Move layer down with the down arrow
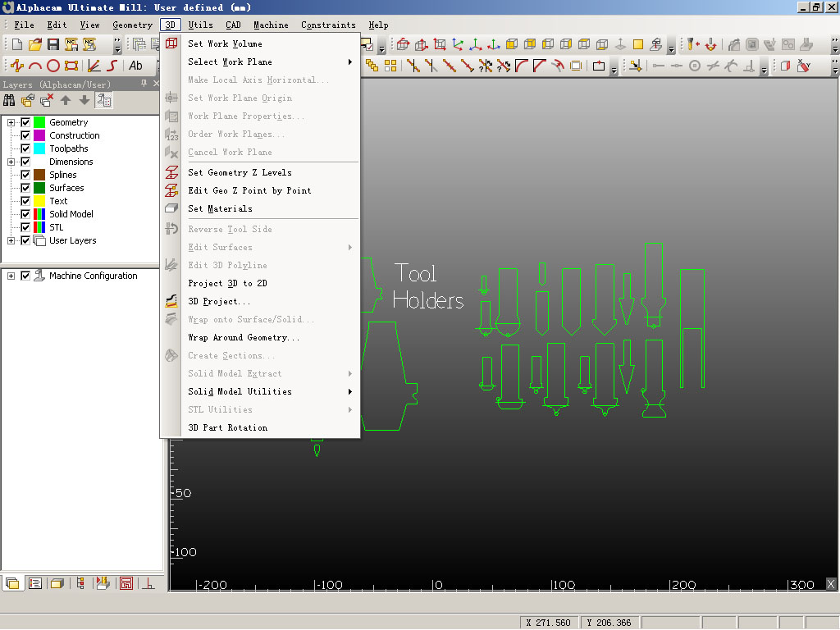Viewport: 840px width, 630px height. (84, 100)
